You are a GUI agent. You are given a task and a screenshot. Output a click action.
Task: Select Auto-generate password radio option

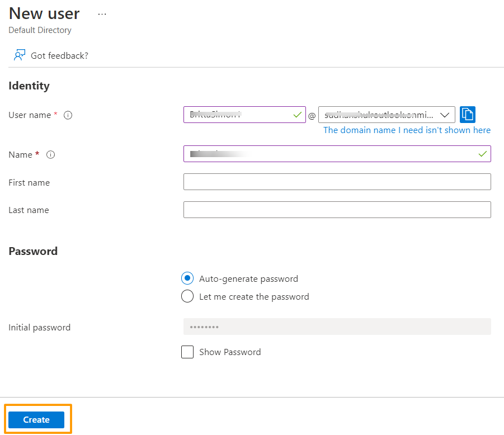click(187, 278)
